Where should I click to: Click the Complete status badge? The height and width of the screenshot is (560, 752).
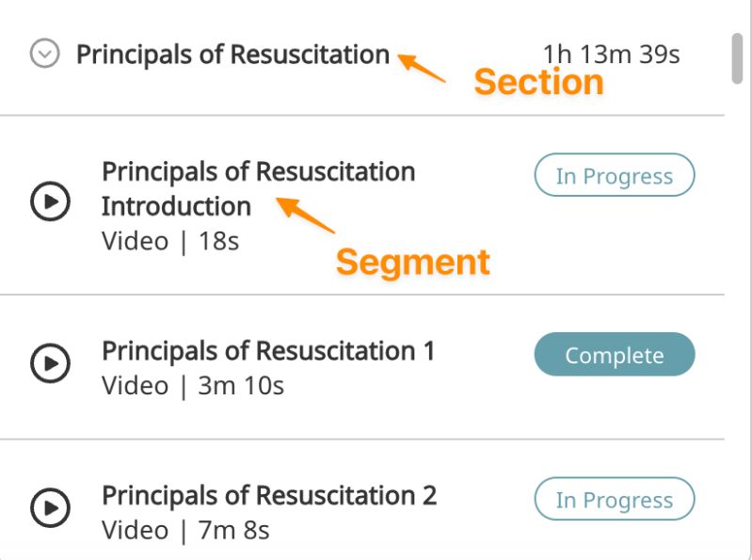pos(614,356)
